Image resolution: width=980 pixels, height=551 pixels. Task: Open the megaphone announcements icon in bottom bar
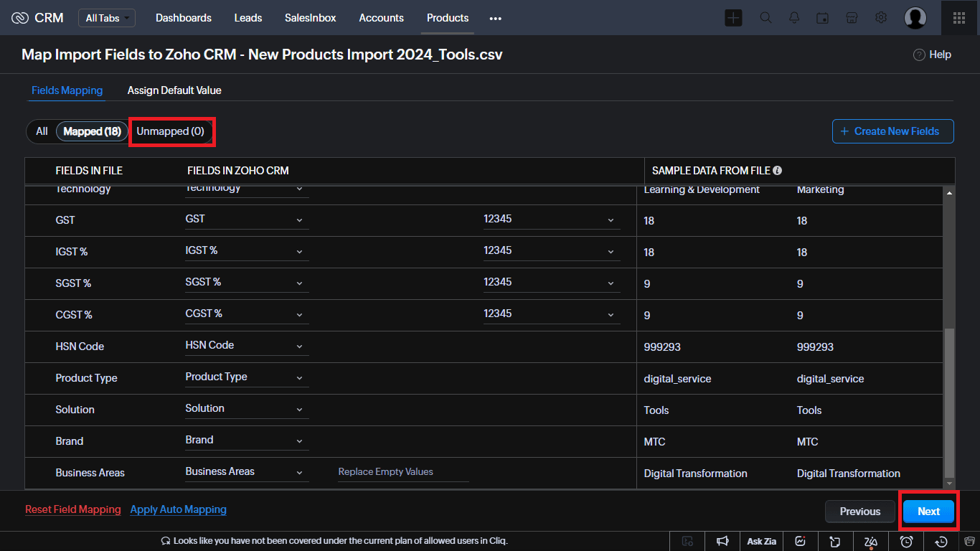tap(723, 542)
